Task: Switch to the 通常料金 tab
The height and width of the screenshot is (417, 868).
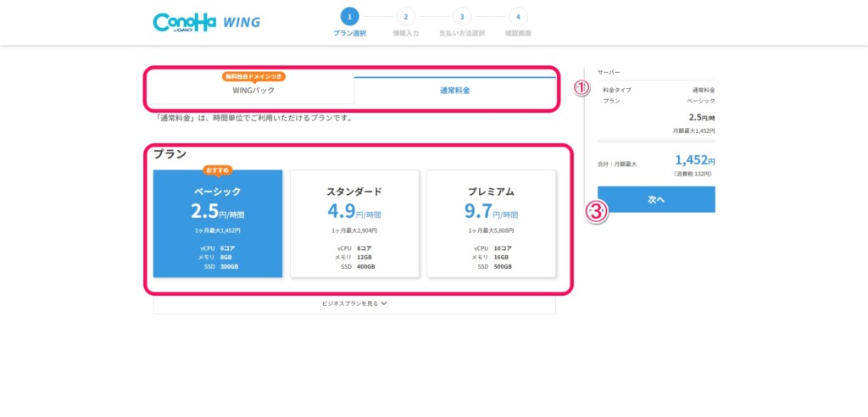Action: (455, 91)
